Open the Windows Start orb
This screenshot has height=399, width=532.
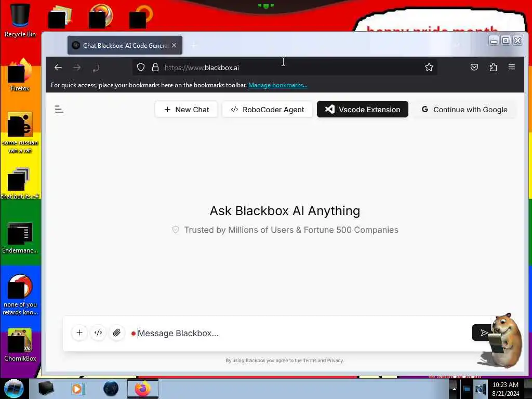(14, 389)
